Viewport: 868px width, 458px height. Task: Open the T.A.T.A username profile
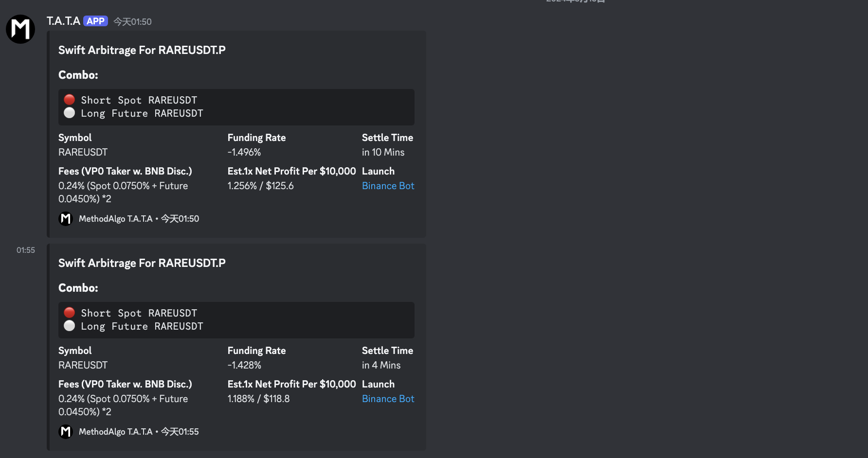point(63,21)
